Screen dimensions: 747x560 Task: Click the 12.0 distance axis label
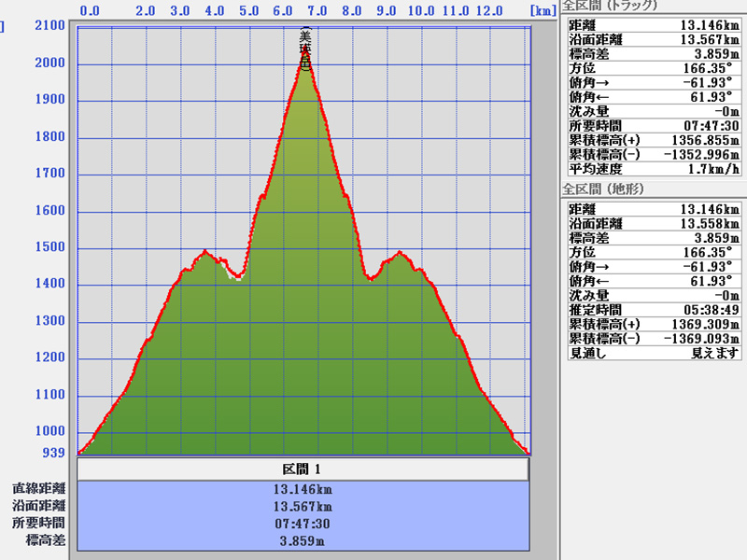(x=488, y=10)
